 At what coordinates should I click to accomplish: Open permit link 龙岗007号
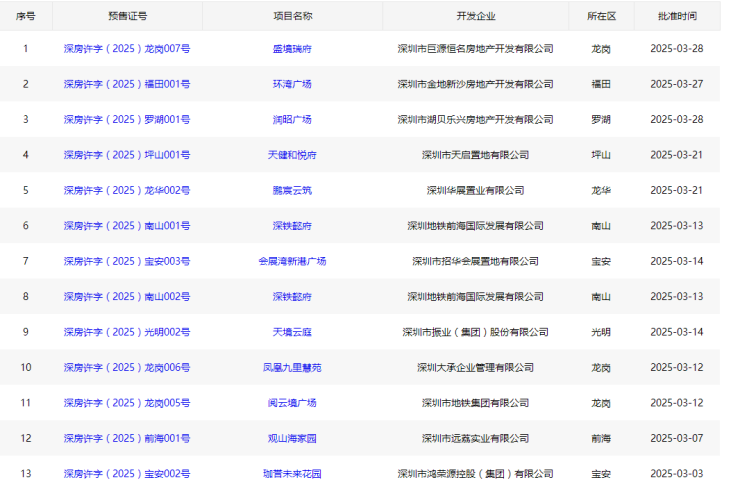pyautogui.click(x=126, y=48)
